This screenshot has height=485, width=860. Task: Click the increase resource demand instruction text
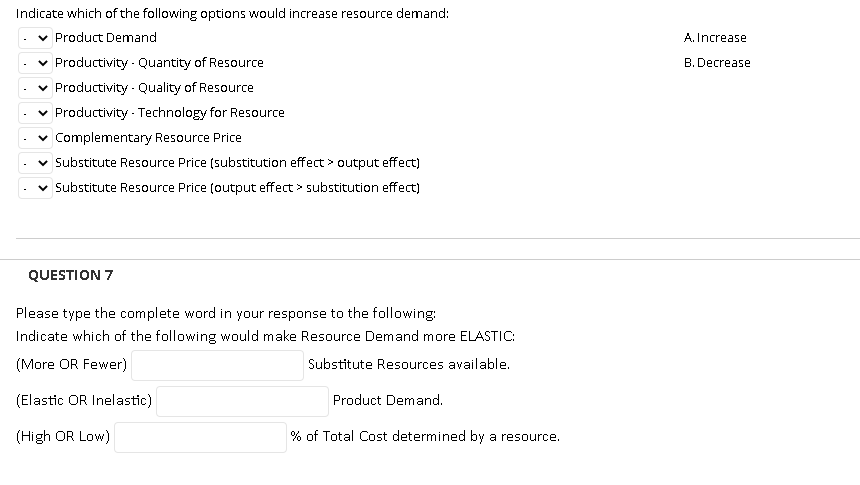pos(232,14)
